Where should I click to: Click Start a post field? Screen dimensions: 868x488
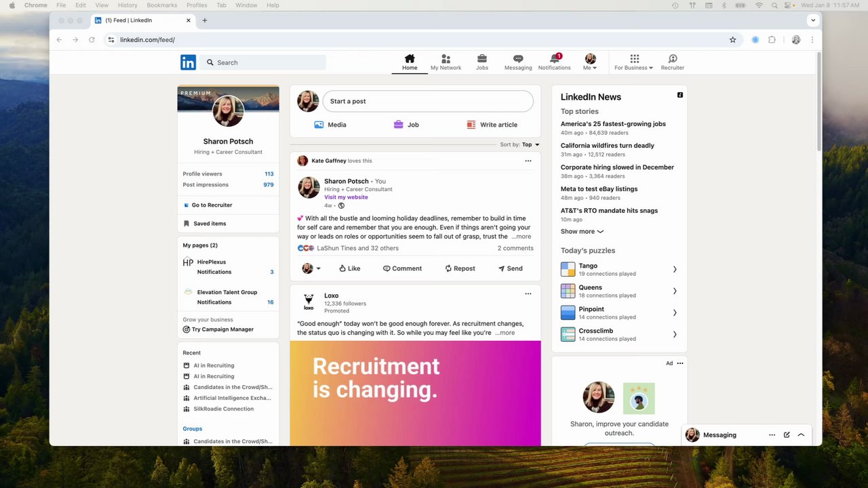(x=428, y=101)
